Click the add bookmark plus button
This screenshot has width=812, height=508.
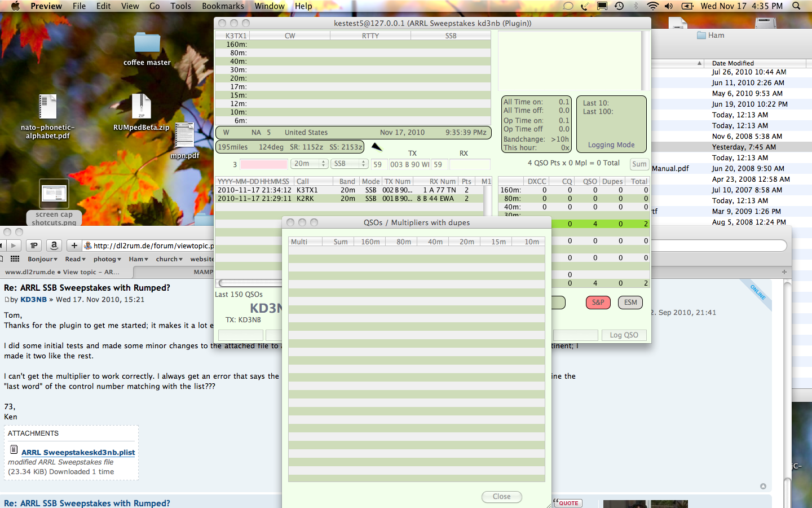[x=74, y=246]
